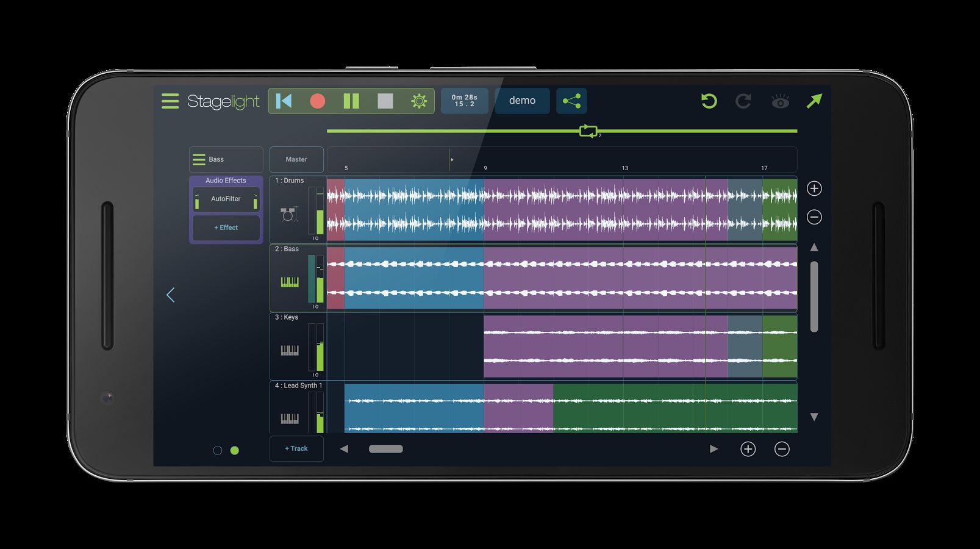Select the purple clip on the Keys track
Screen dimensions: 980x549
click(606, 346)
